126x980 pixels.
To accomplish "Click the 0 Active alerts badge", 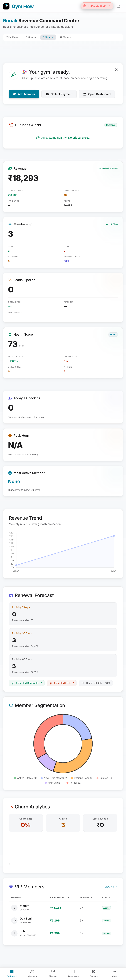I will [111, 125].
